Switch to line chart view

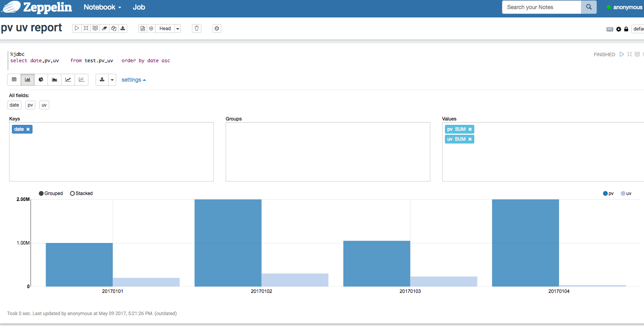[68, 80]
